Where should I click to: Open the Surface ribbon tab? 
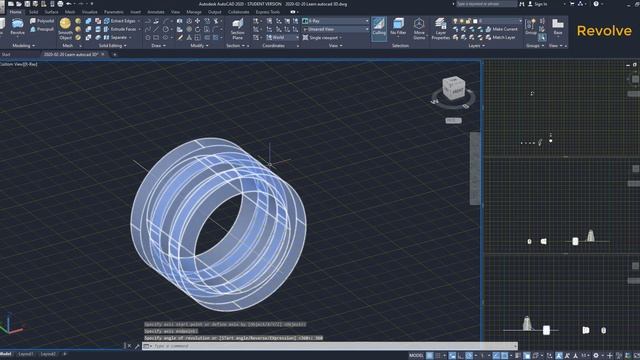pos(51,12)
